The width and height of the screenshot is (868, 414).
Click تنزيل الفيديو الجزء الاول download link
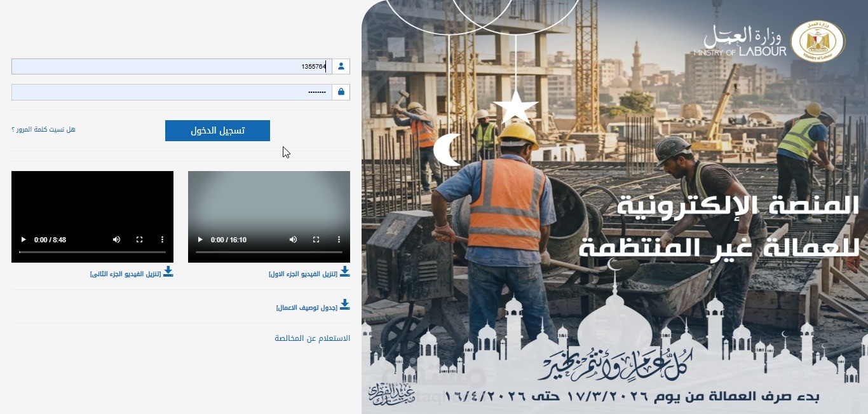[x=303, y=274]
